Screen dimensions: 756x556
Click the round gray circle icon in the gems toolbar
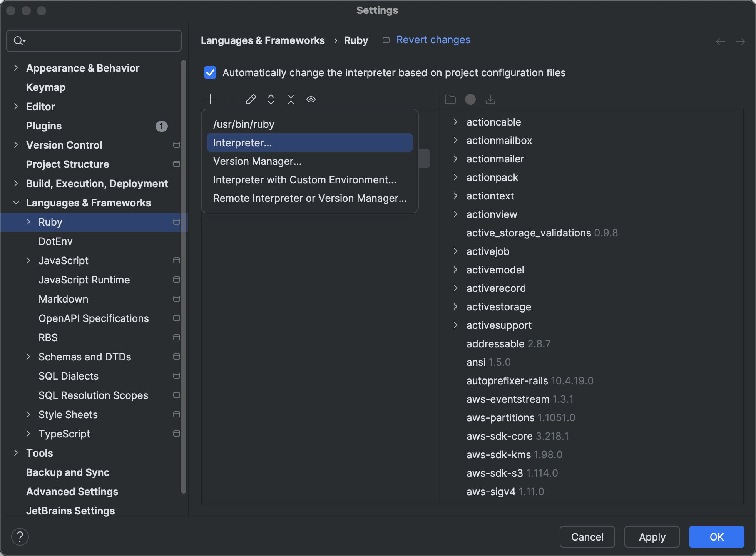470,99
